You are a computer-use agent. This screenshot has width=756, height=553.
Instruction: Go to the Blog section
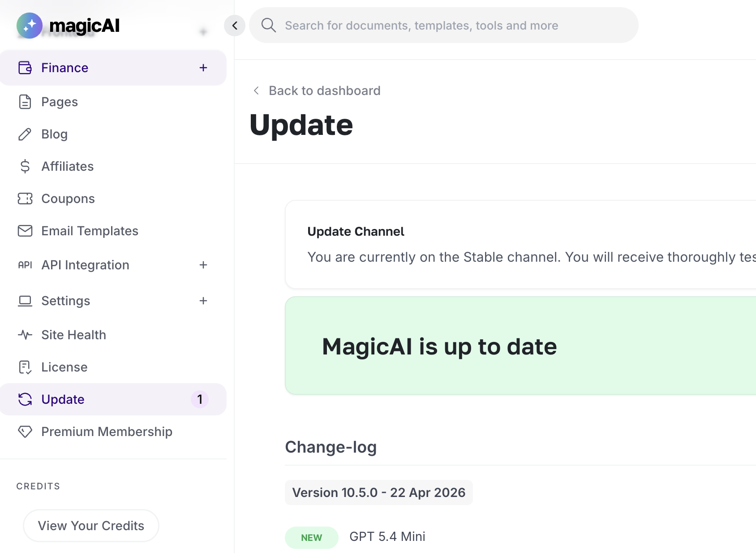click(113, 134)
